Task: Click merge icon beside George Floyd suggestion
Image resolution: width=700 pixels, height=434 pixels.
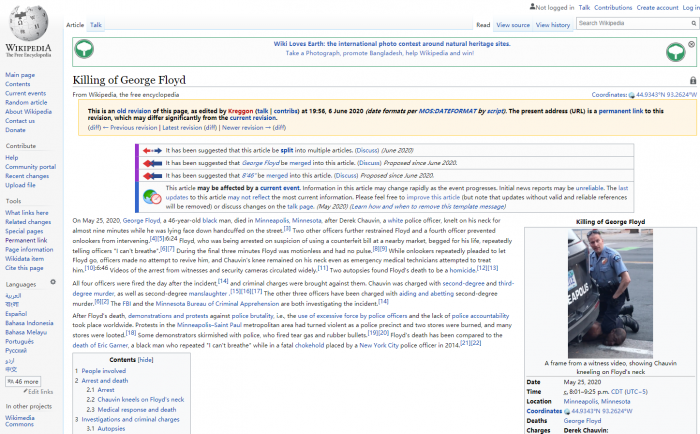Action: pyautogui.click(x=152, y=163)
